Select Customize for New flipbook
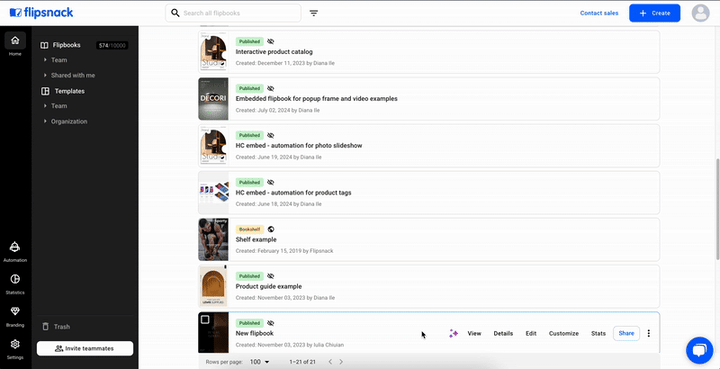The image size is (720, 369). (x=564, y=334)
